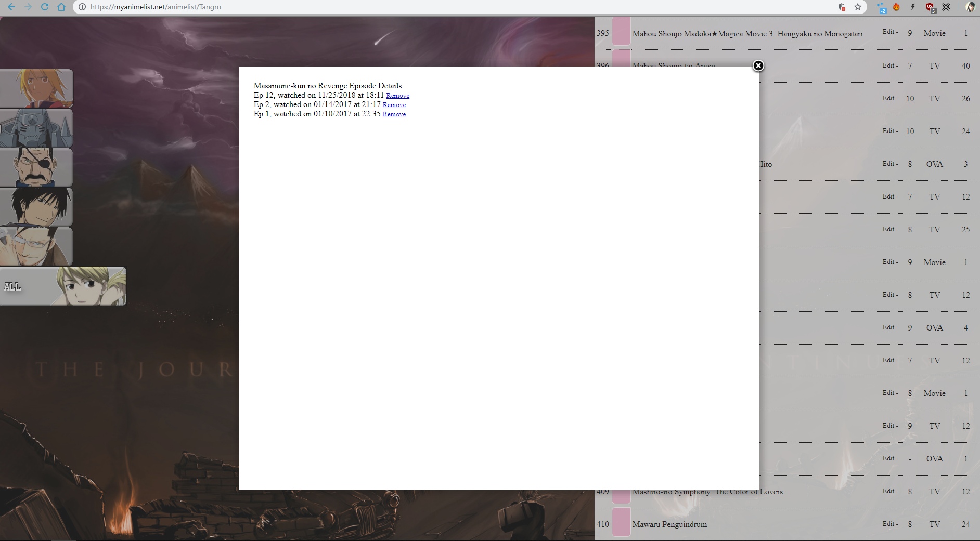This screenshot has width=980, height=541.
Task: Click the site information icon in address bar
Action: (x=82, y=7)
